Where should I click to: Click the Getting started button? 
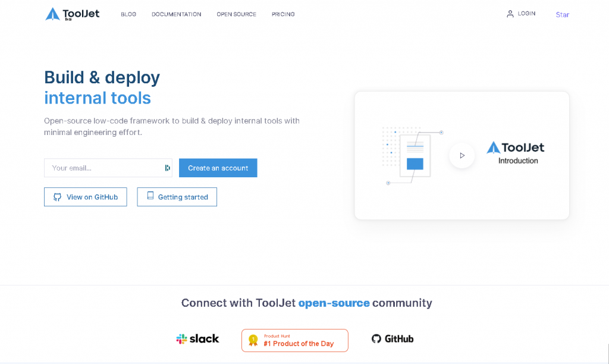click(x=177, y=197)
